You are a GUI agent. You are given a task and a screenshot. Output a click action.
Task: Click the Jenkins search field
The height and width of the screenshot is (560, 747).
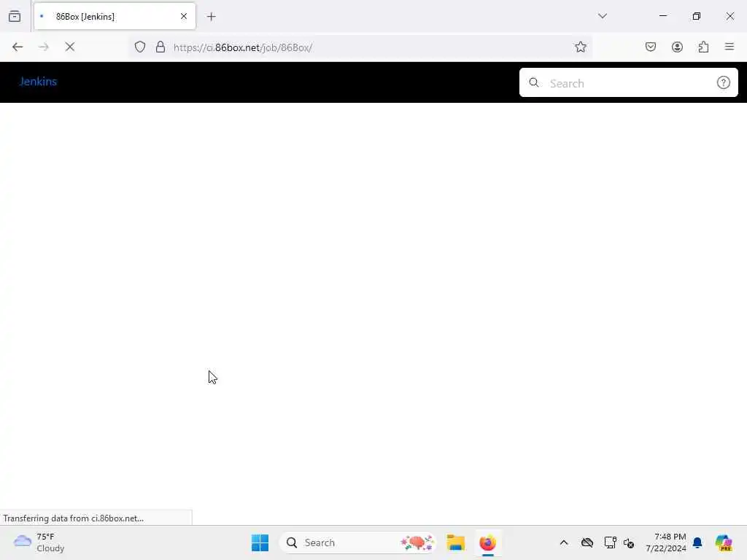(x=628, y=83)
